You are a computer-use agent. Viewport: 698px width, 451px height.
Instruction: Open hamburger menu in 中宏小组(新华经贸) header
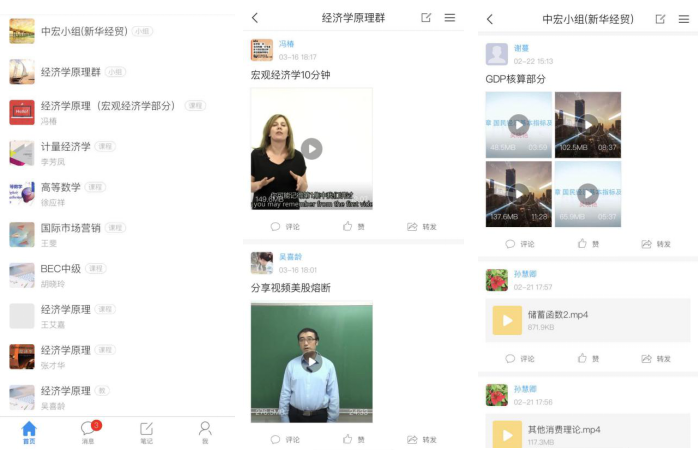(x=683, y=19)
